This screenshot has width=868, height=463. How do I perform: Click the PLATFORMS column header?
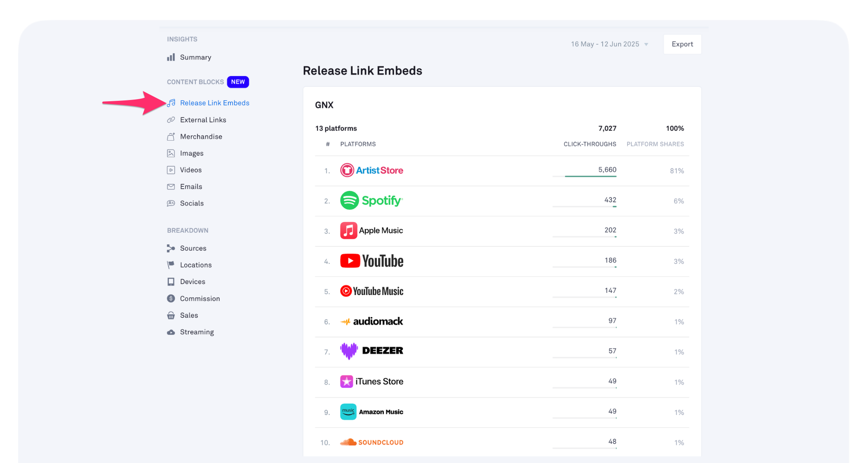[358, 144]
